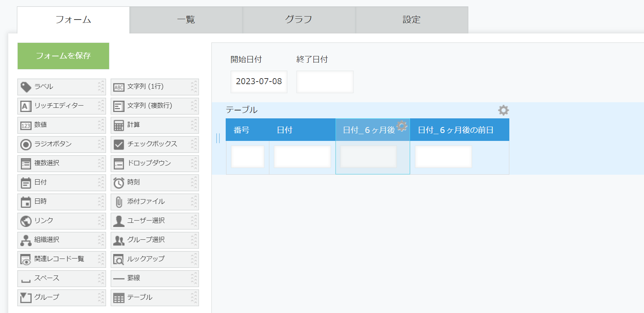Select the Table (テーブル) field icon in palette
The height and width of the screenshot is (313, 644).
[x=119, y=298]
